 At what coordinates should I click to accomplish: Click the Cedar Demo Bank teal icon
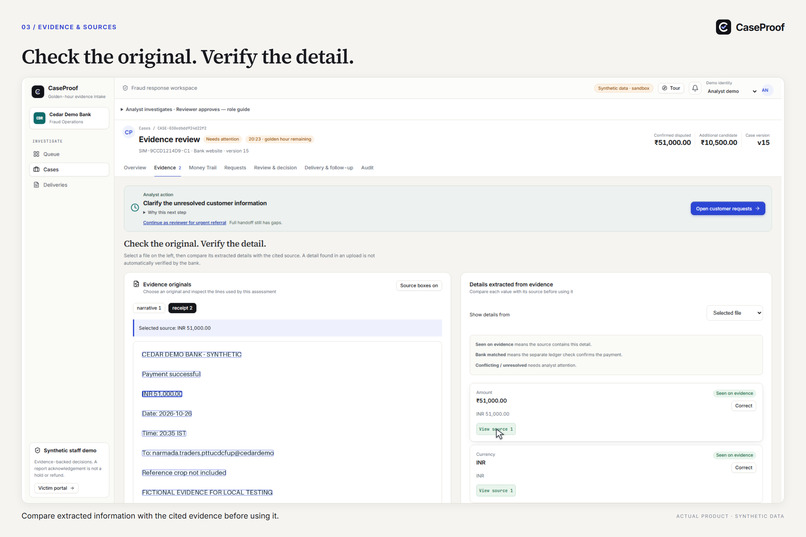(x=40, y=118)
